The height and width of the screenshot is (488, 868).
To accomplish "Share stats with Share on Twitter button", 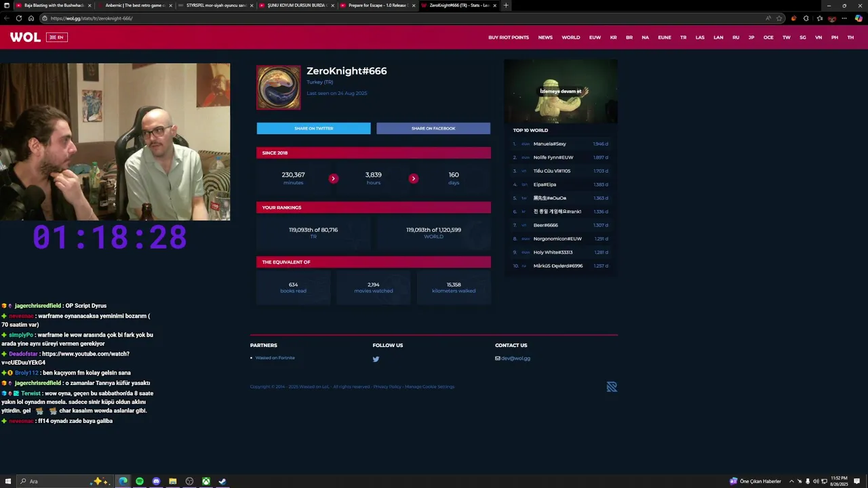I will pyautogui.click(x=313, y=128).
